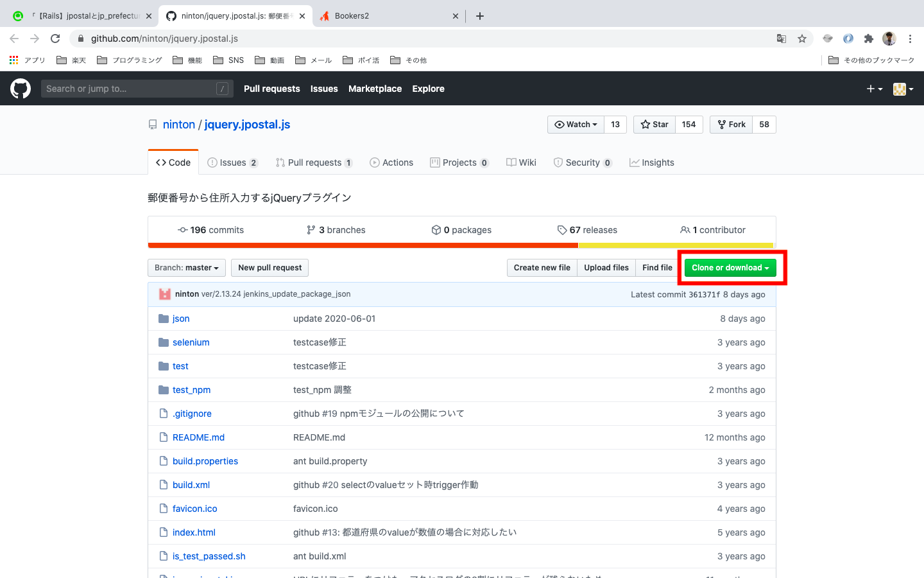
Task: Open the user avatar menu dropdown
Action: (x=903, y=89)
